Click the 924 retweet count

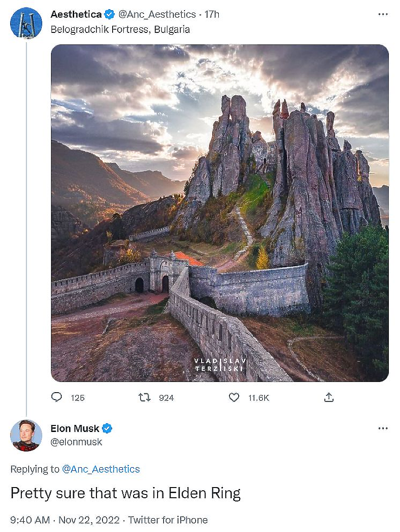(x=166, y=398)
